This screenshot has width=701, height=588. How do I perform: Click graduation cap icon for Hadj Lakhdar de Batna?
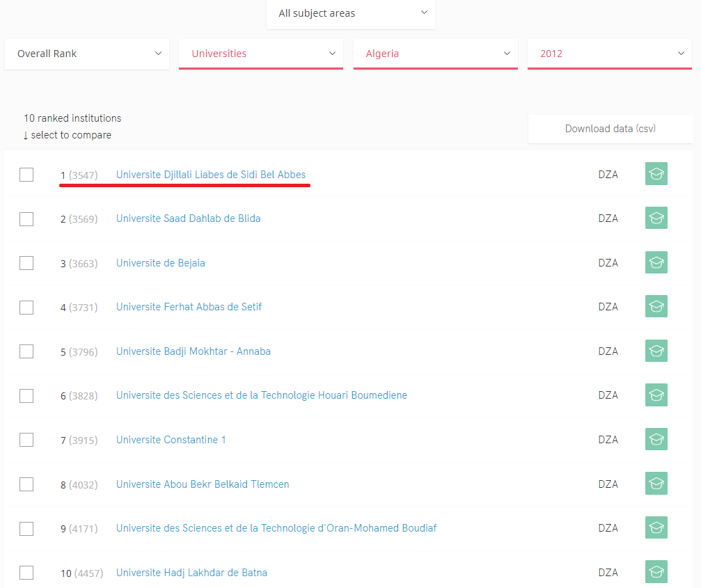click(656, 572)
